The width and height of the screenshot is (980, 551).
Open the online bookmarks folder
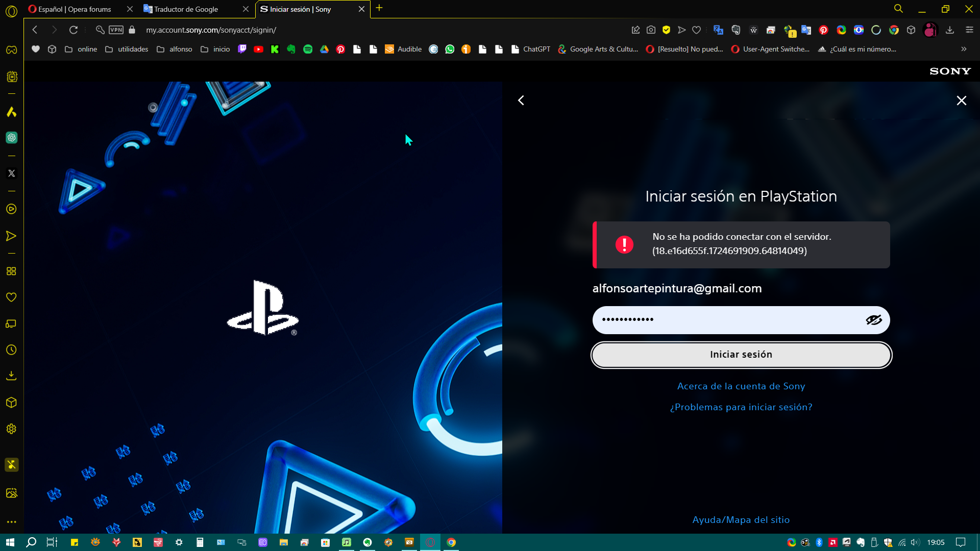pyautogui.click(x=81, y=49)
